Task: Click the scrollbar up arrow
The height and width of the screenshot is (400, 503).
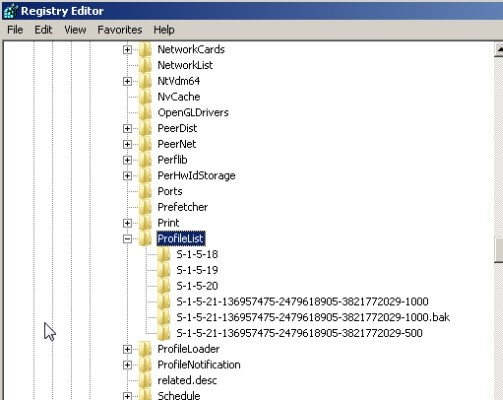Action: click(x=499, y=50)
